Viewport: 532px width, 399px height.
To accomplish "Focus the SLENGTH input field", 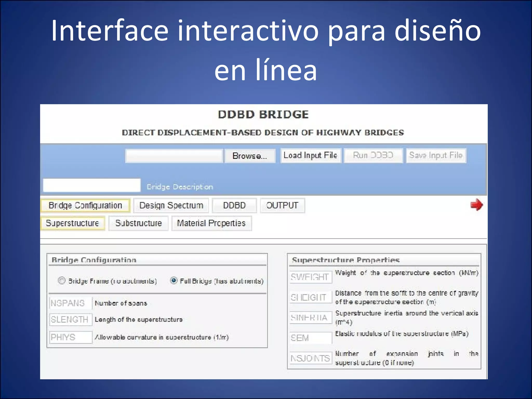I will [71, 320].
